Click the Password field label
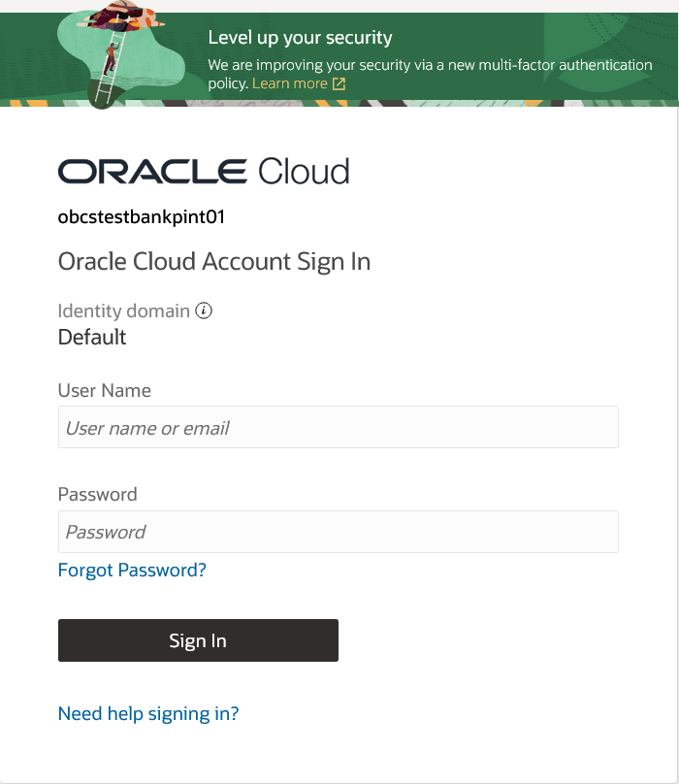 point(98,495)
